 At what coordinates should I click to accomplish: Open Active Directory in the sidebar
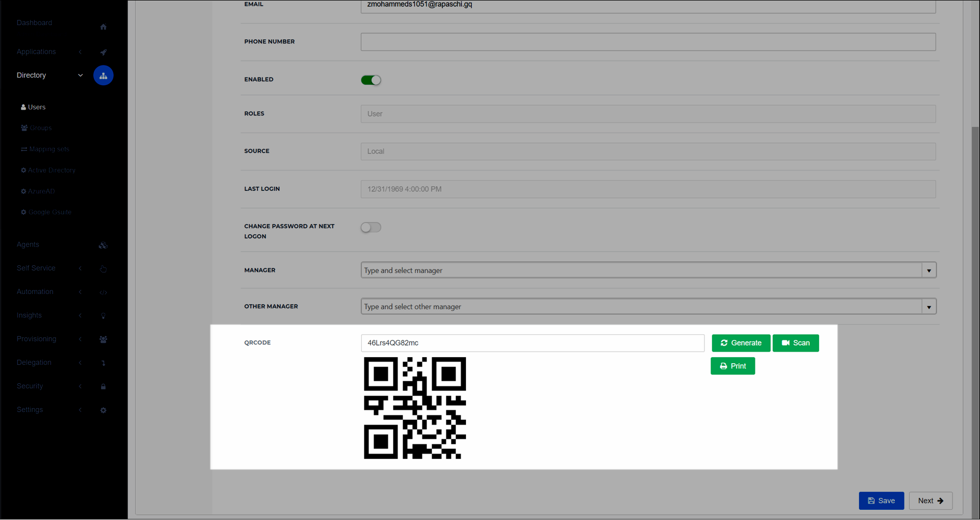(x=48, y=170)
